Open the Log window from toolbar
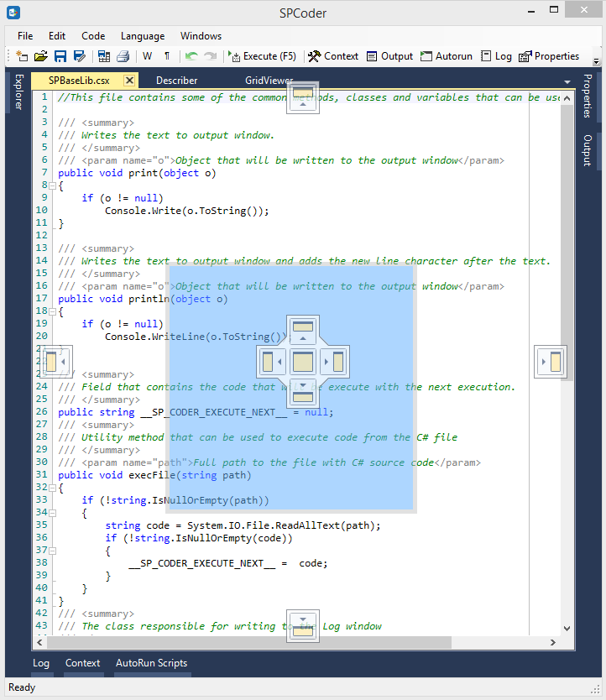The image size is (606, 700). point(496,56)
